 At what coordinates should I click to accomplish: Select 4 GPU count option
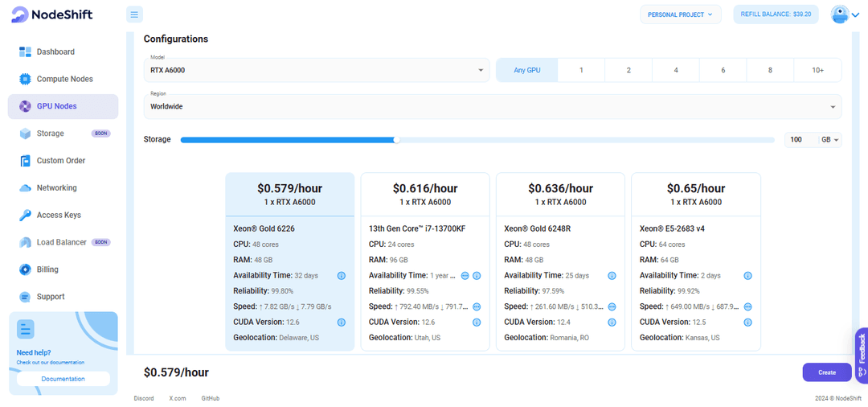pos(676,70)
